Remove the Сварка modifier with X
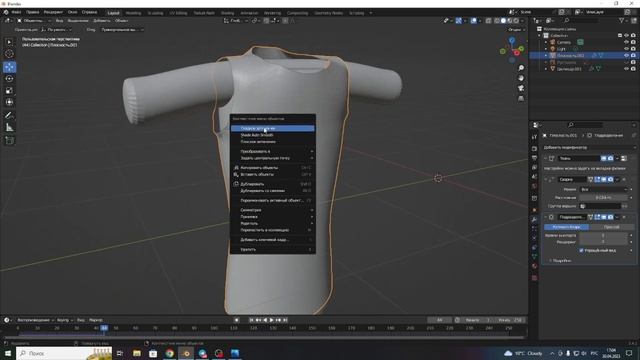Image resolution: width=640 pixels, height=360 pixels. (624, 179)
